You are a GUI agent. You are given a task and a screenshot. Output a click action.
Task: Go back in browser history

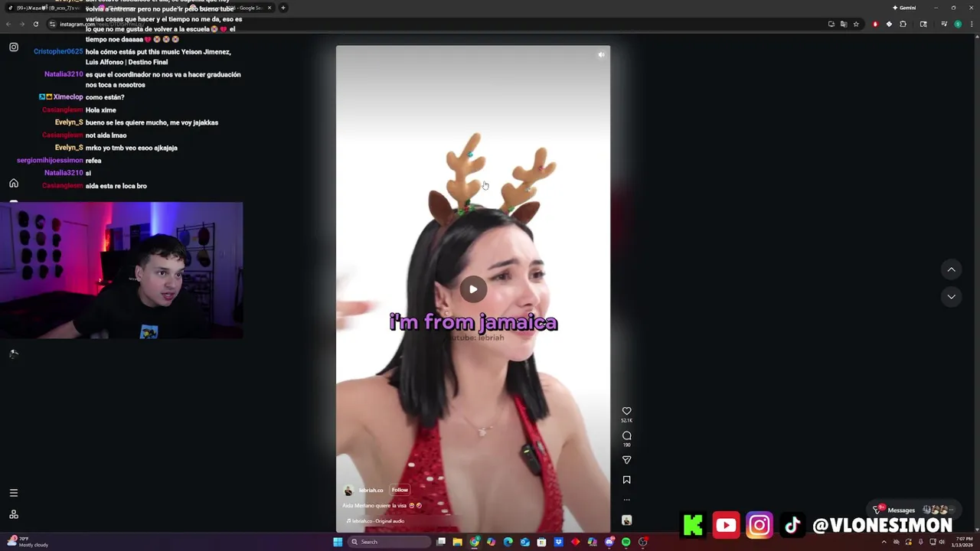8,24
